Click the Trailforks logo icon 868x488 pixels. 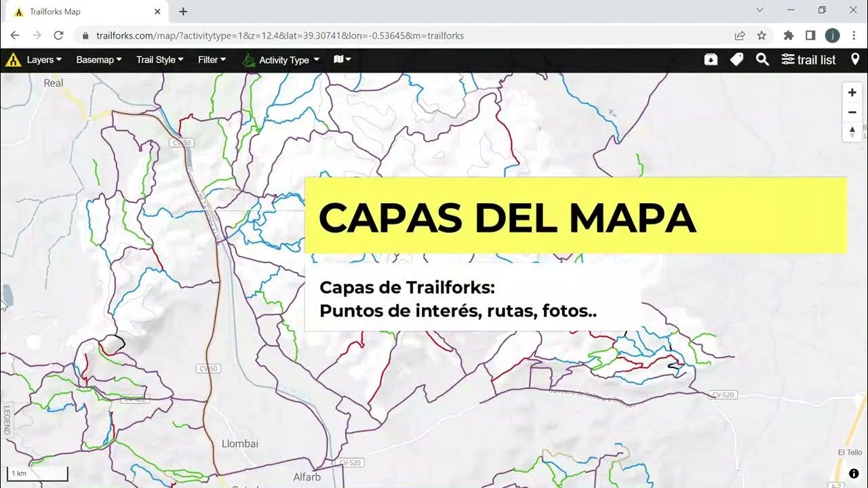(13, 60)
